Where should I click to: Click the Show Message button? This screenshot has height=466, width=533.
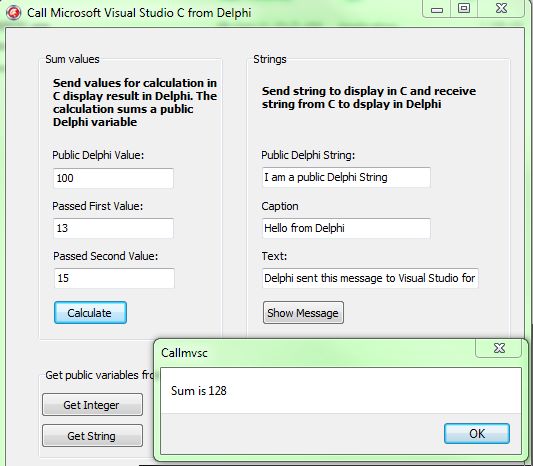(x=303, y=313)
